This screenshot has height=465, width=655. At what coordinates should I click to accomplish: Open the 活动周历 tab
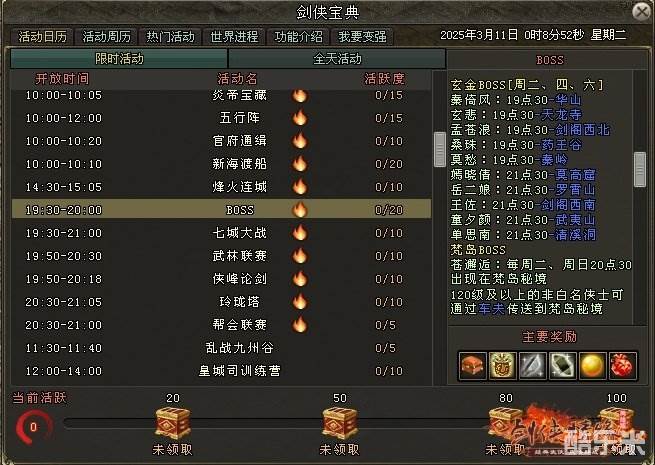(107, 37)
